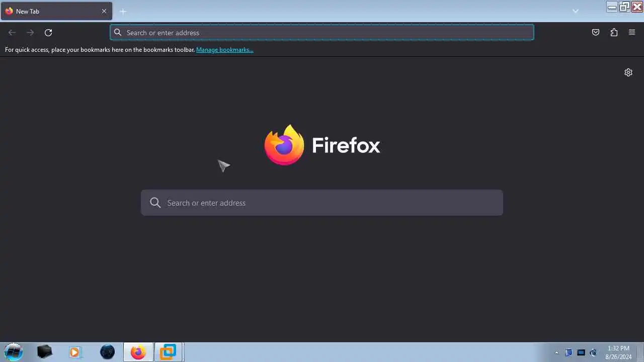Open the Windows Start menu

14,352
